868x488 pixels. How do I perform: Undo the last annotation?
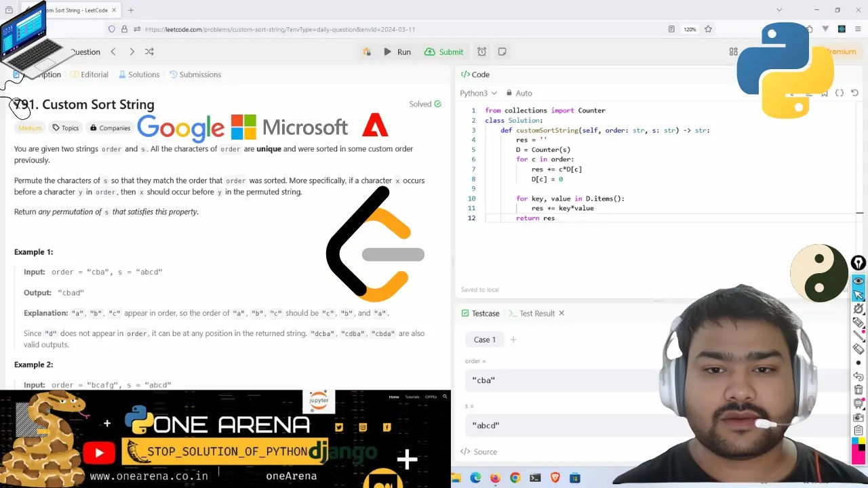tap(859, 376)
